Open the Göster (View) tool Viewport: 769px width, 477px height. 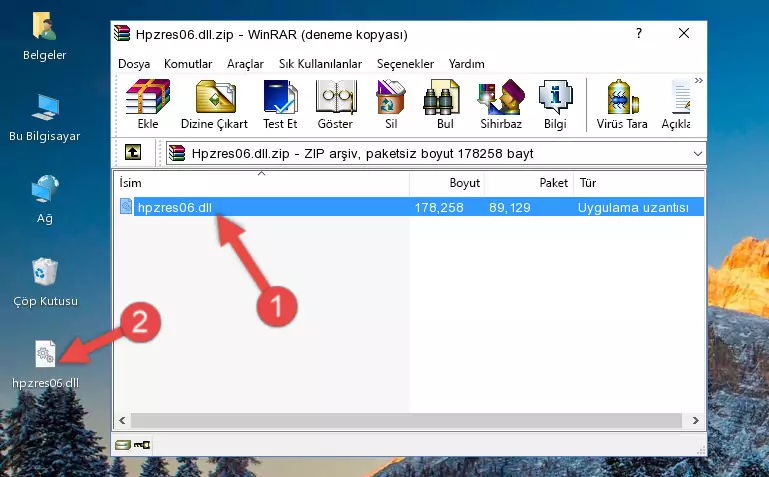[x=335, y=104]
